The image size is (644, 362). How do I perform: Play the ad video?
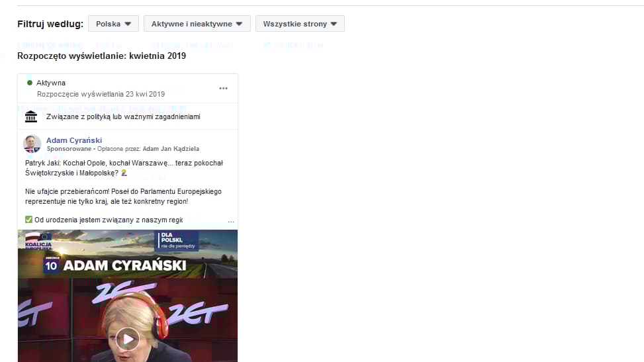pyautogui.click(x=127, y=339)
